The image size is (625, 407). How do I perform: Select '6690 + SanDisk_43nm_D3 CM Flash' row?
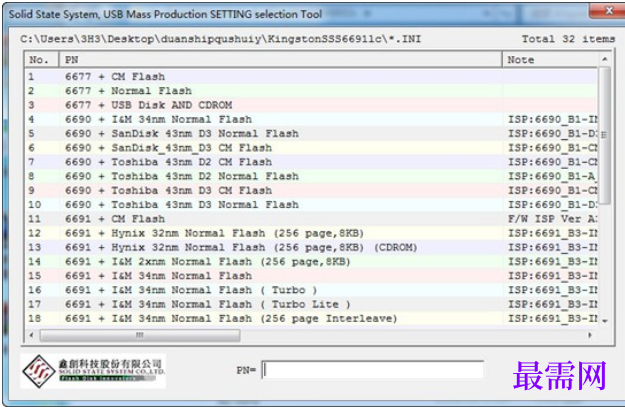[x=311, y=147]
